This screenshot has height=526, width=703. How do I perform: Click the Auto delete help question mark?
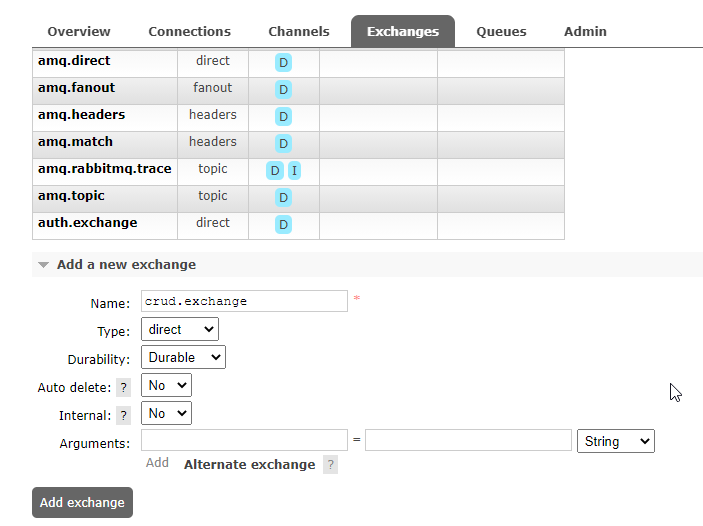pos(124,387)
